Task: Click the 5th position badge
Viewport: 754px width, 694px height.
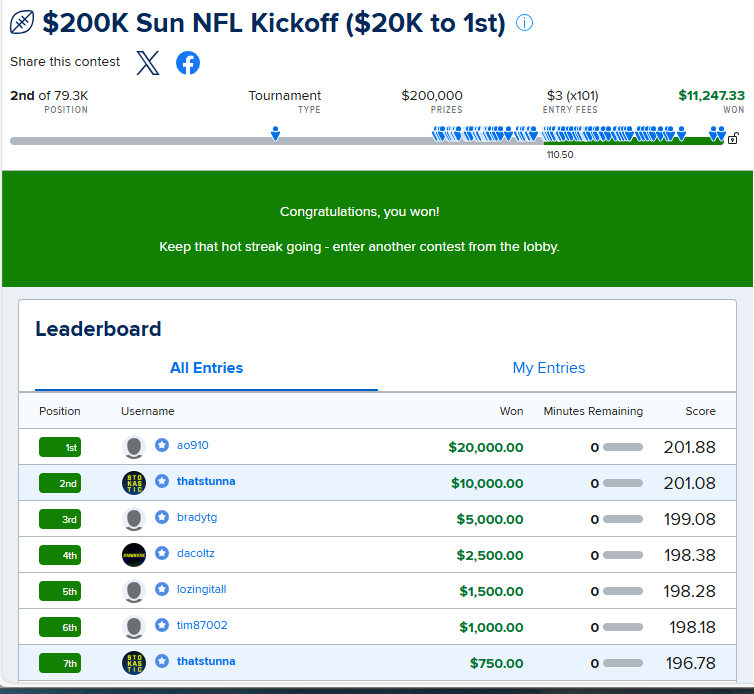Action: (60, 592)
